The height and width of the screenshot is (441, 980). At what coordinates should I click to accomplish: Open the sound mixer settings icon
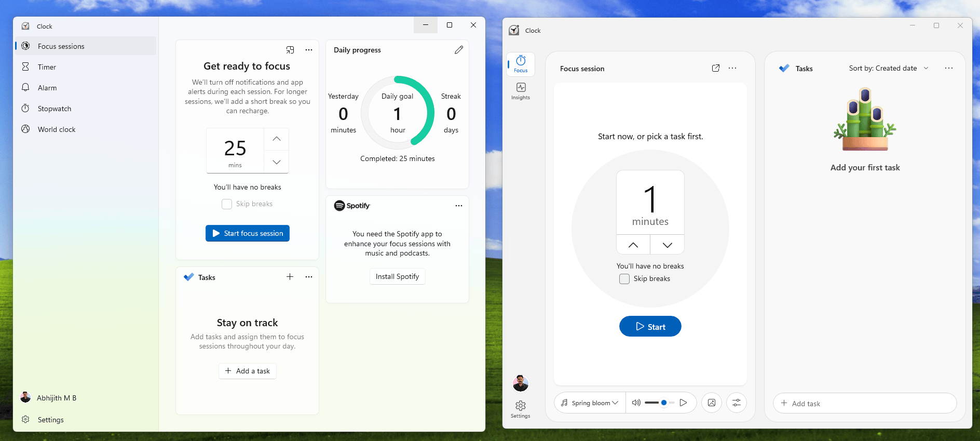click(x=736, y=403)
